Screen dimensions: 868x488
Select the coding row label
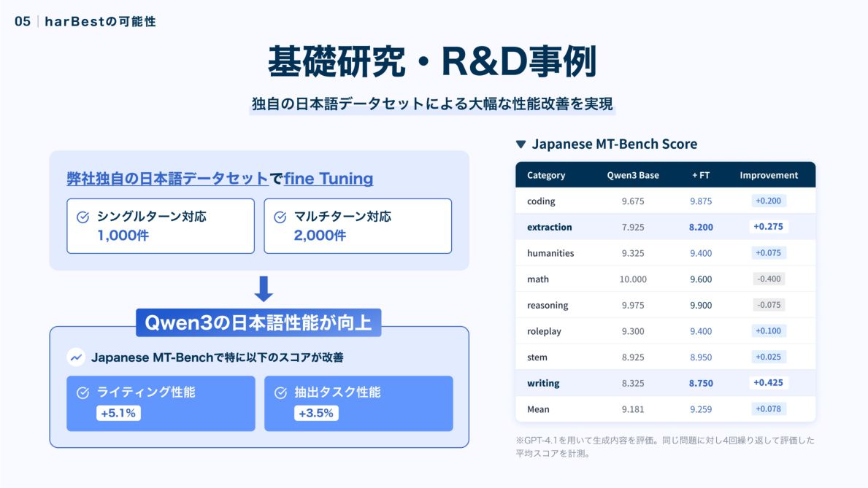click(541, 201)
